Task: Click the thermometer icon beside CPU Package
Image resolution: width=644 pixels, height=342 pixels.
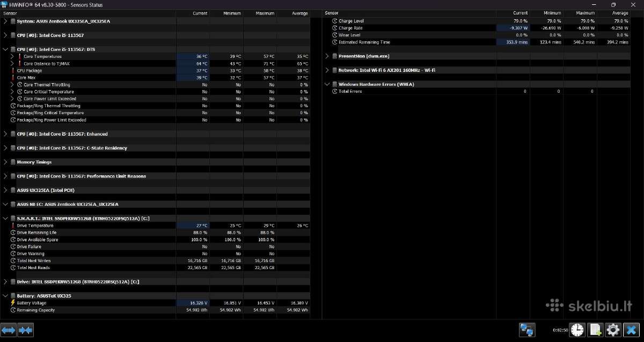Action: [x=13, y=71]
